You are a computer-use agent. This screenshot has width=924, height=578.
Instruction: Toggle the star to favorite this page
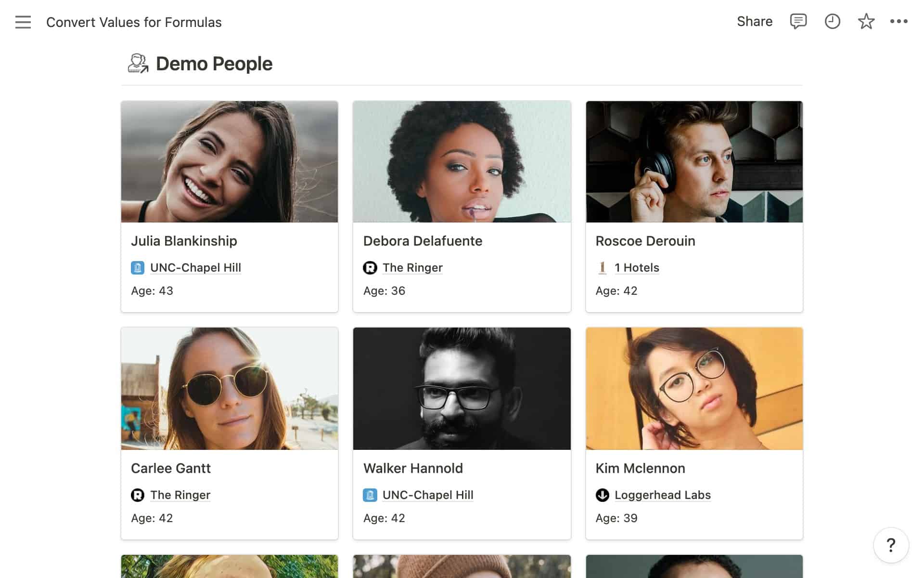[866, 21]
